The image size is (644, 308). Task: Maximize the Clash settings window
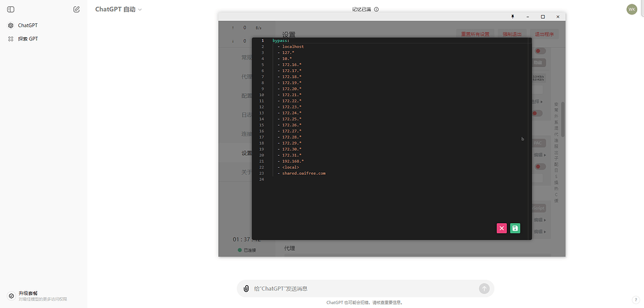tap(543, 17)
